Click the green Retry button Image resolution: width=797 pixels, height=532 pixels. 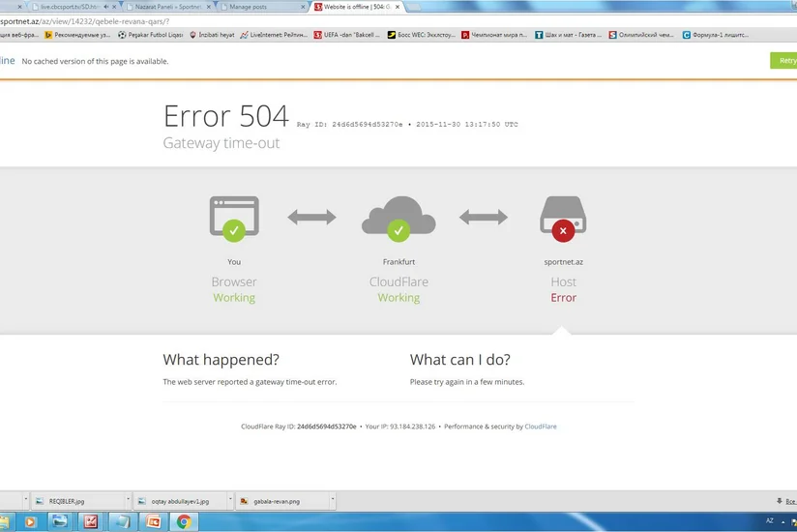(783, 61)
